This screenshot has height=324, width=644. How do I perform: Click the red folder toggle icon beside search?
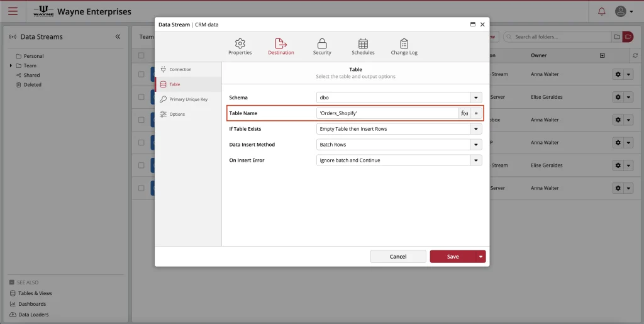[x=628, y=36]
